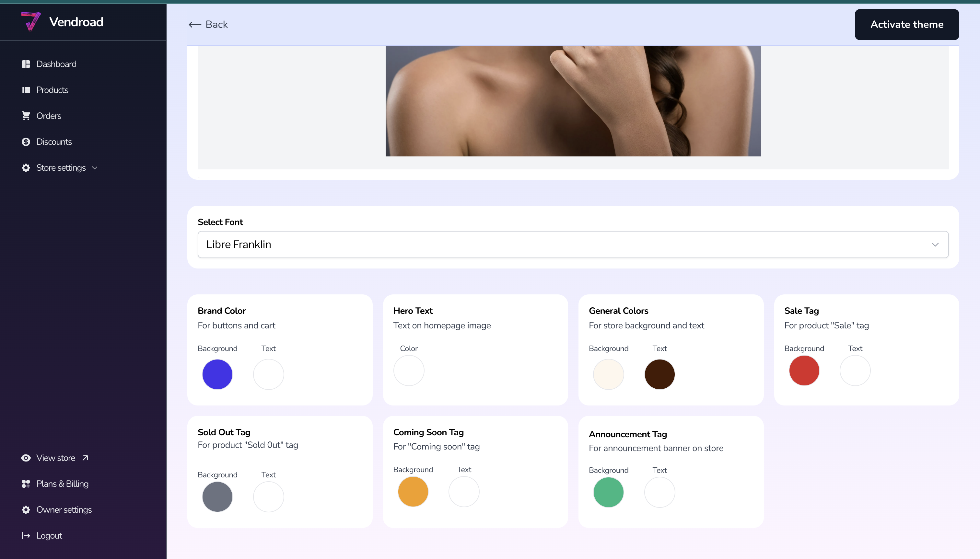Click the Store settings gear icon
Image resolution: width=980 pixels, height=559 pixels.
[26, 167]
